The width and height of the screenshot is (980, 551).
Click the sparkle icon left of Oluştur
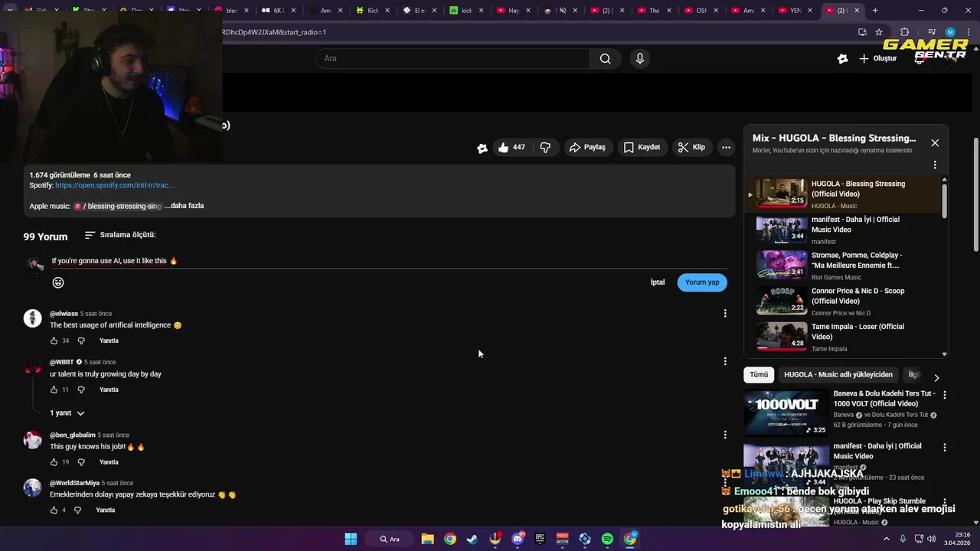pos(842,59)
